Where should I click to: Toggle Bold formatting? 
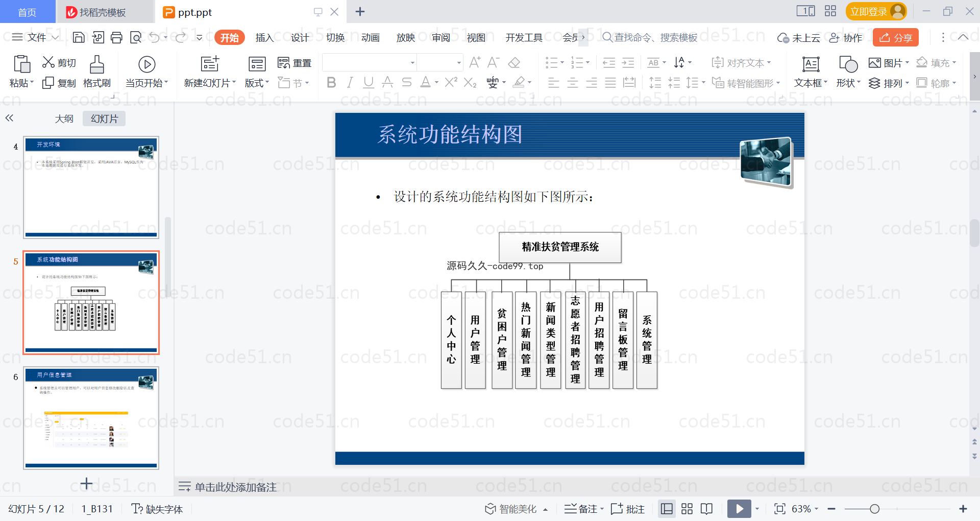tap(331, 82)
